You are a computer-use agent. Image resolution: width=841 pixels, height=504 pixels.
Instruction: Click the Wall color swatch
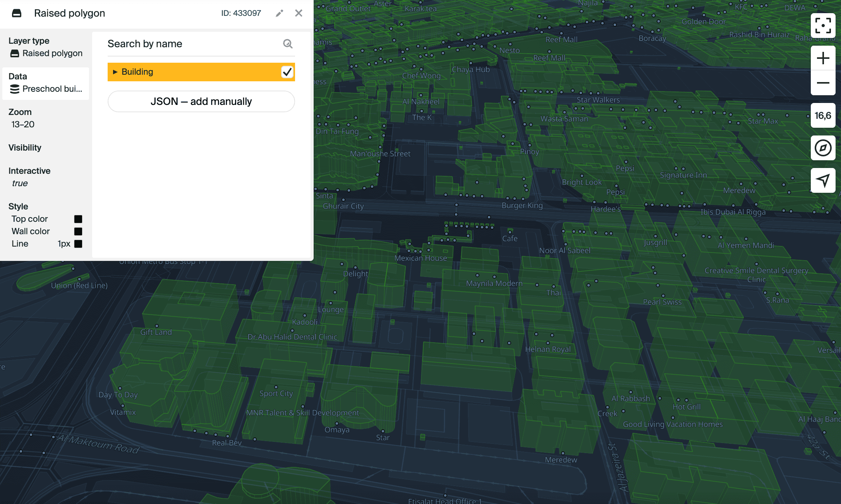[x=78, y=231]
